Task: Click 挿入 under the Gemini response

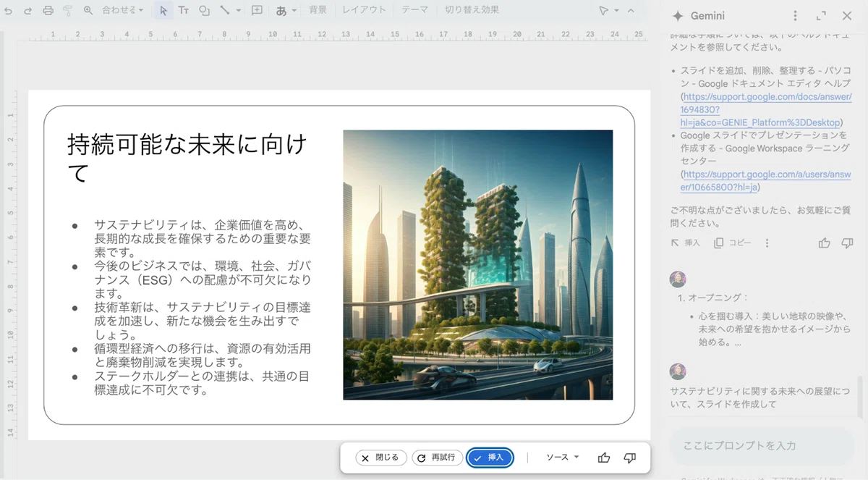Action: coord(686,243)
